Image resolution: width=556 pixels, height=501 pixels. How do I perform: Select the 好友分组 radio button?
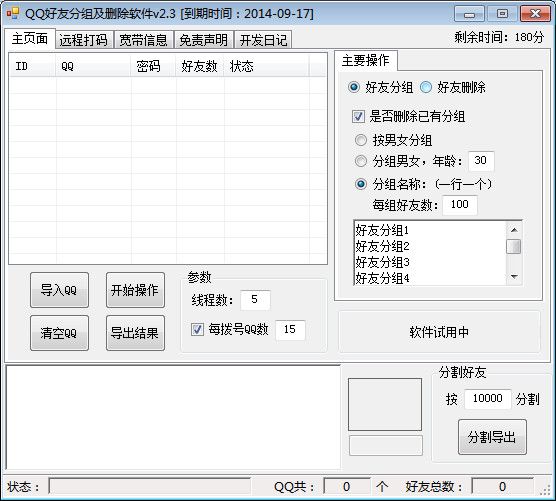[380, 87]
